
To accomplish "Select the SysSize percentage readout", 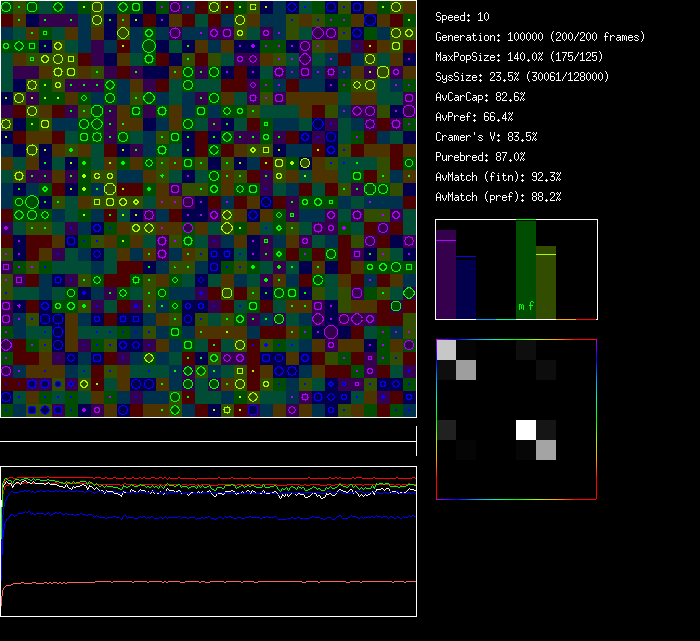I will [x=522, y=77].
